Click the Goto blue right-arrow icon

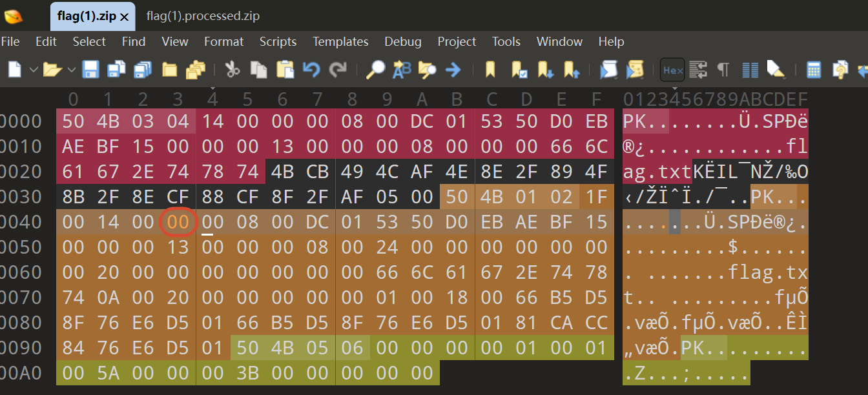[453, 69]
